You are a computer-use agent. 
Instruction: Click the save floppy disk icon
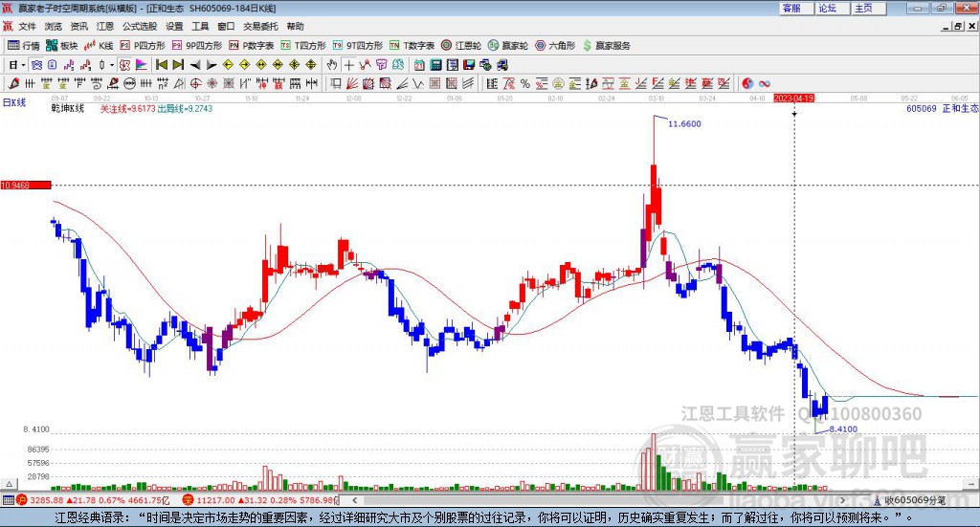[x=469, y=65]
